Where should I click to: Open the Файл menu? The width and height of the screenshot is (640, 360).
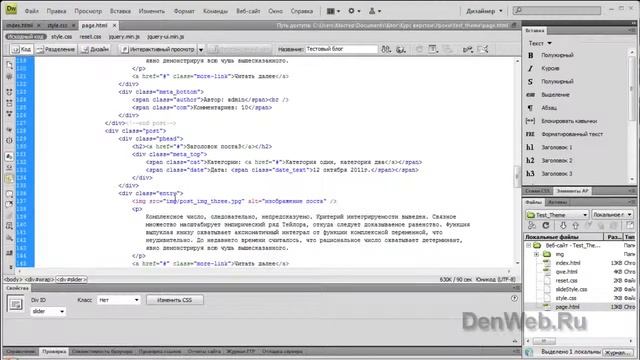tap(31, 11)
